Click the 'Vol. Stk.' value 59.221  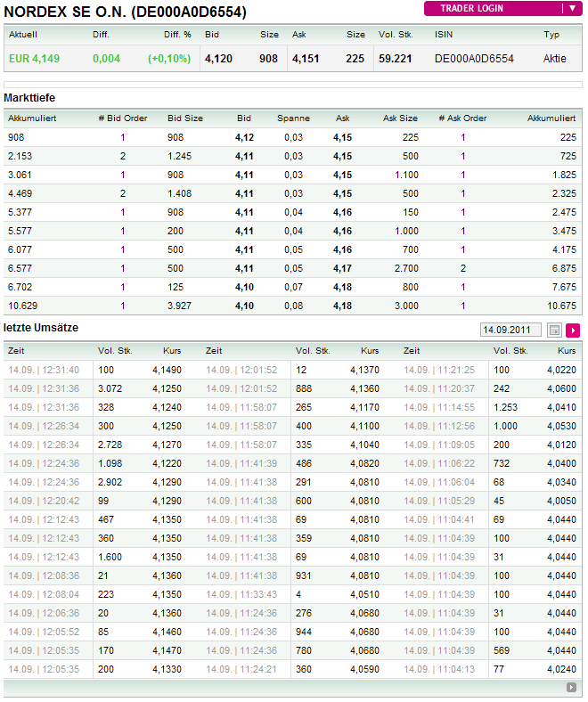point(395,59)
